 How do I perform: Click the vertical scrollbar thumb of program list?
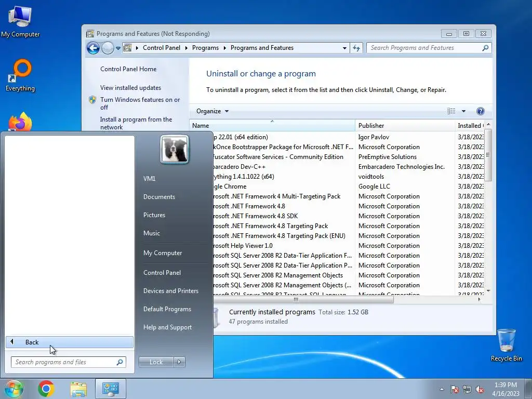click(x=488, y=155)
